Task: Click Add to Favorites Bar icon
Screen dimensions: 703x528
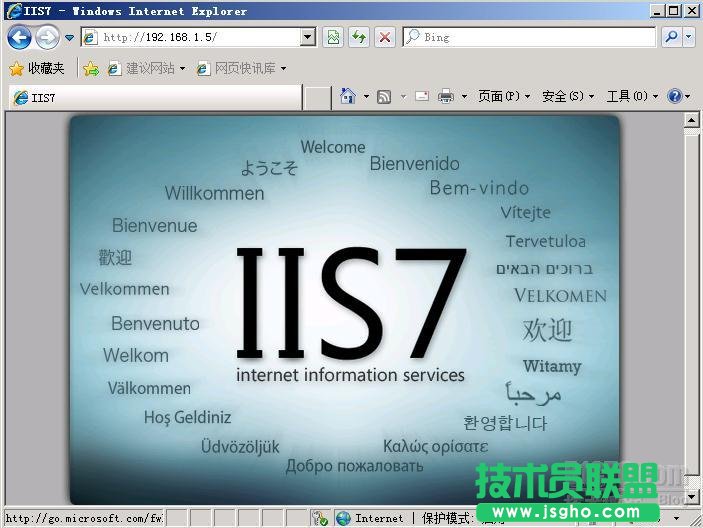Action: [x=91, y=69]
